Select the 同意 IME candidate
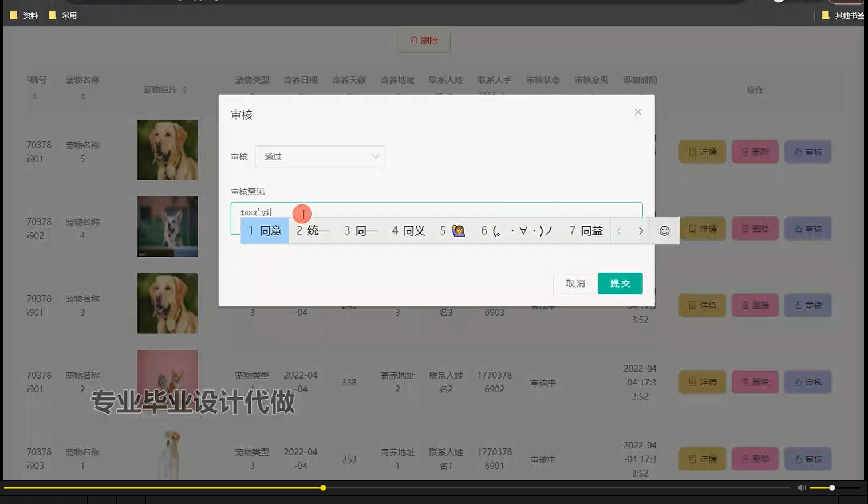868x504 pixels. pyautogui.click(x=264, y=230)
